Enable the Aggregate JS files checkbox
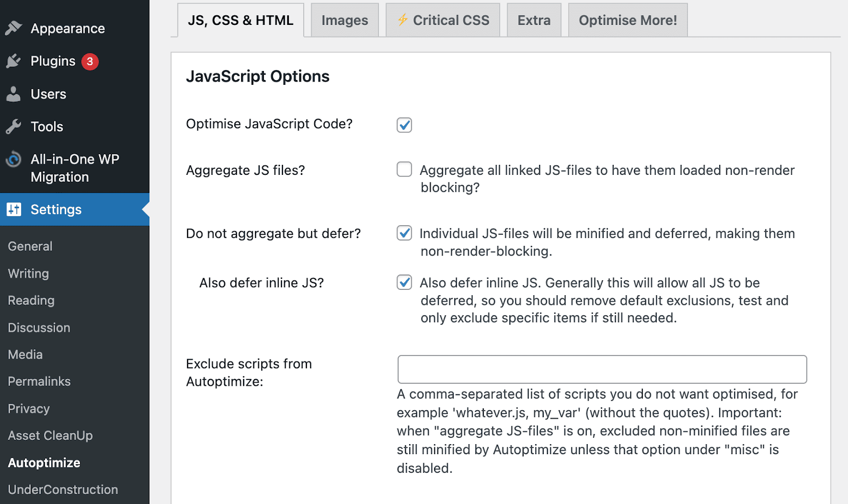 (404, 170)
